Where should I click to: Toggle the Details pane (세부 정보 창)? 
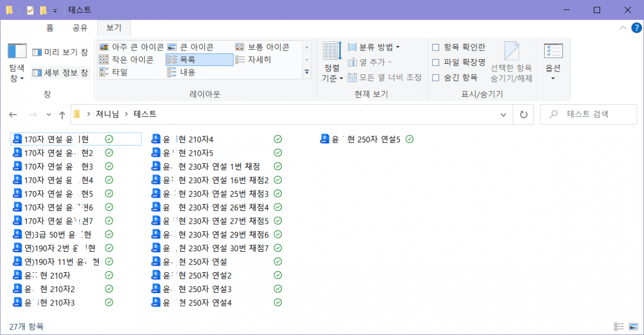[x=60, y=72]
